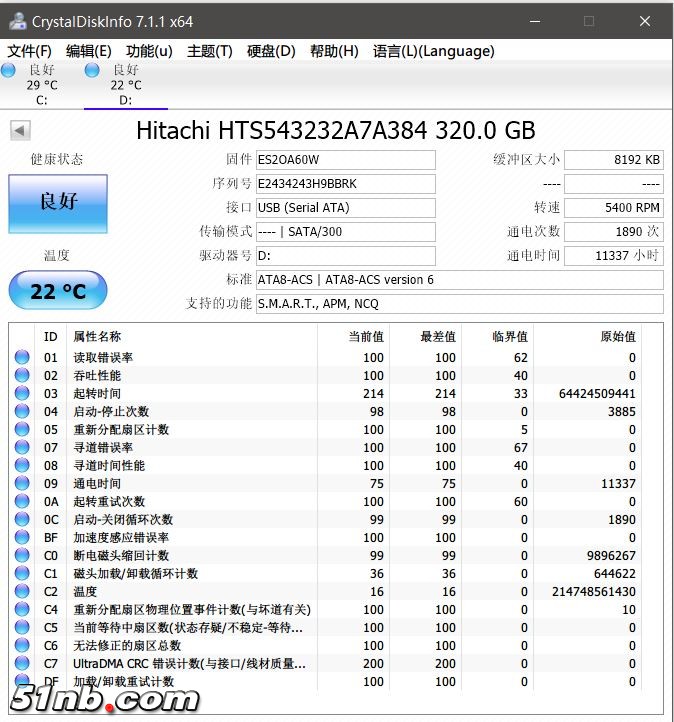This screenshot has width=674, height=722.
Task: Open the 编辑(E) menu
Action: click(x=89, y=51)
